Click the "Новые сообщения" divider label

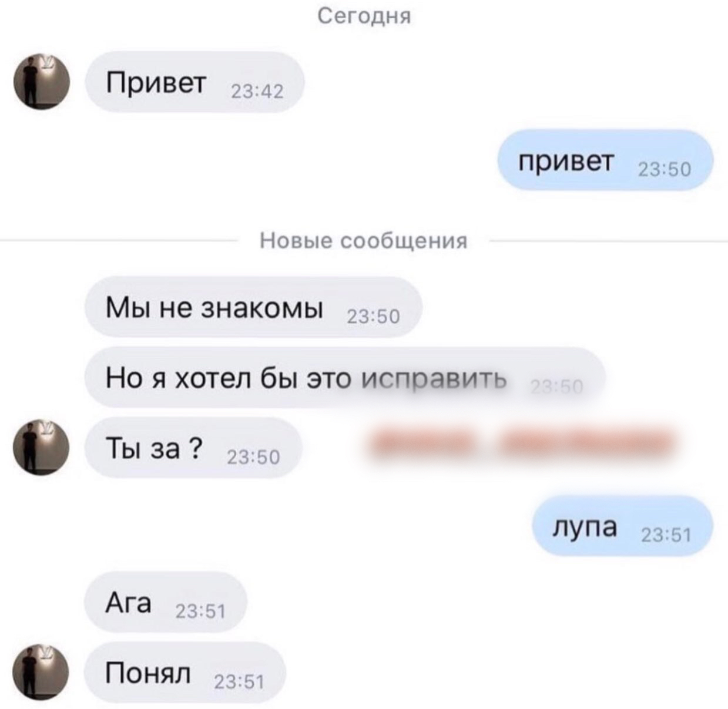364,241
